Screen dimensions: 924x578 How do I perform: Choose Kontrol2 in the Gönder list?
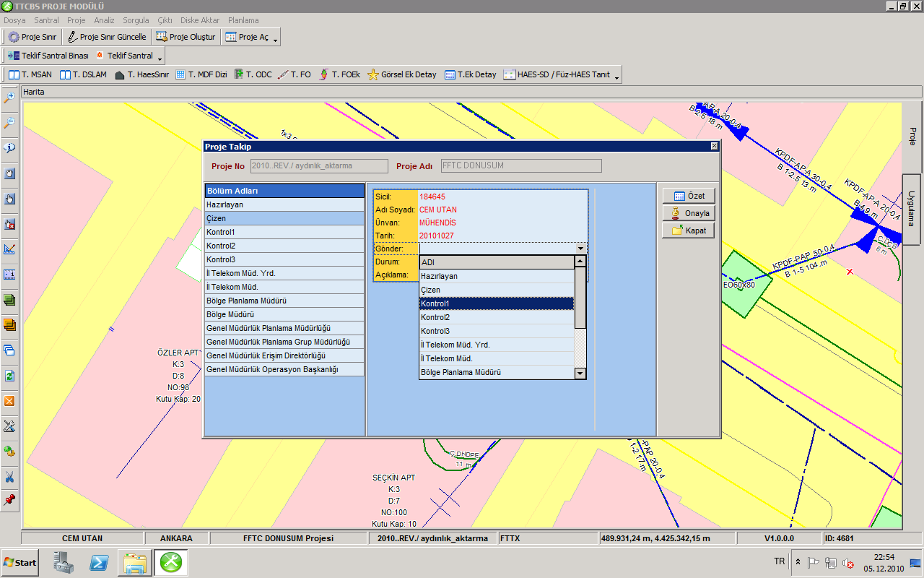coord(497,317)
